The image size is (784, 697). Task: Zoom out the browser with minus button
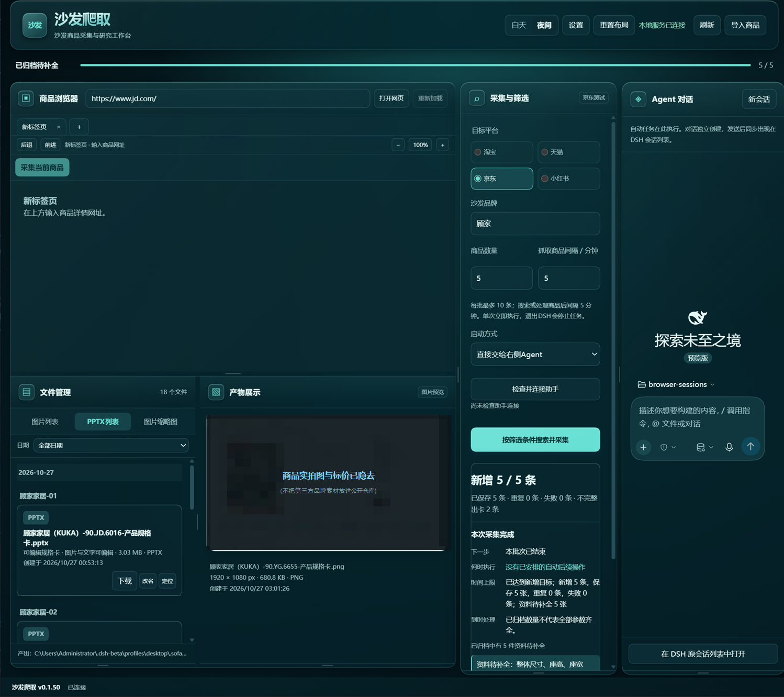pos(398,145)
